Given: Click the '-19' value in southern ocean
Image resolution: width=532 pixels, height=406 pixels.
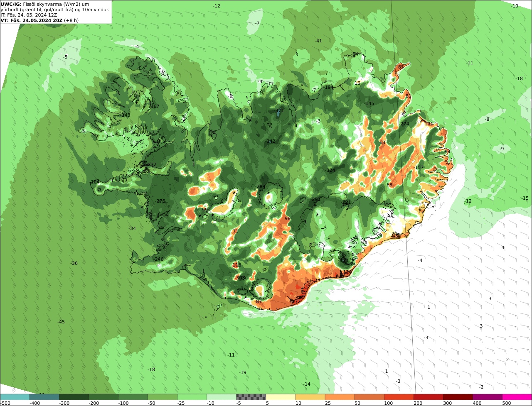Looking at the screenshot, I should click(x=242, y=372).
